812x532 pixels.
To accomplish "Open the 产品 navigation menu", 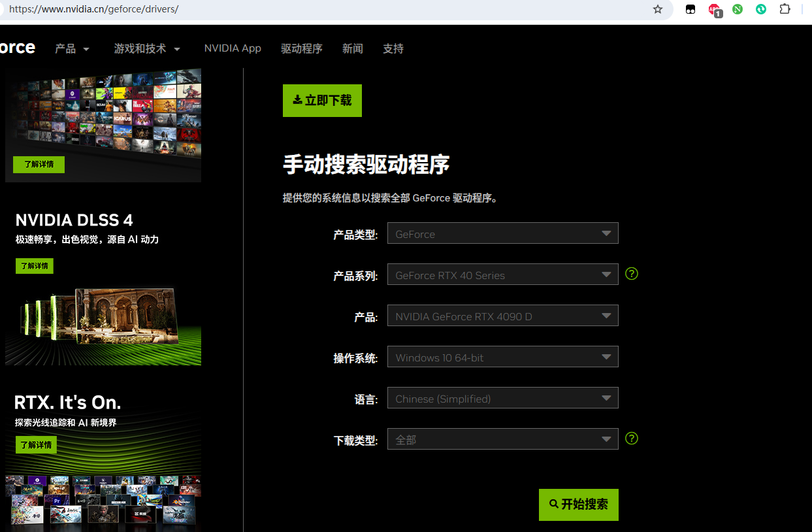I will pyautogui.click(x=72, y=48).
